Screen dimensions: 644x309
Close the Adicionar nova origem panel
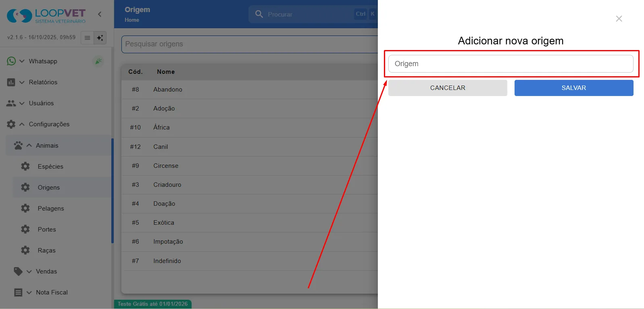[x=619, y=19]
